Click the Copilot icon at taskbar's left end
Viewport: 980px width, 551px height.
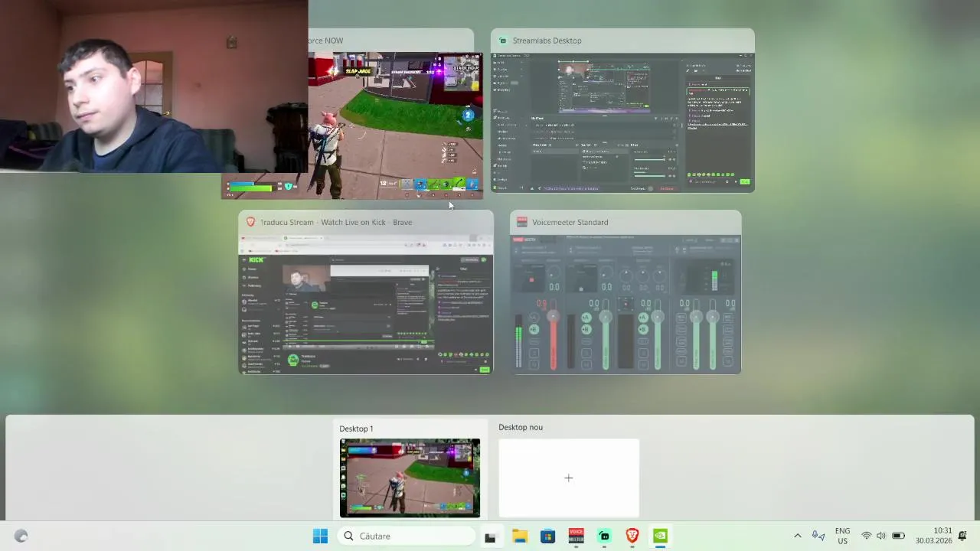point(21,536)
